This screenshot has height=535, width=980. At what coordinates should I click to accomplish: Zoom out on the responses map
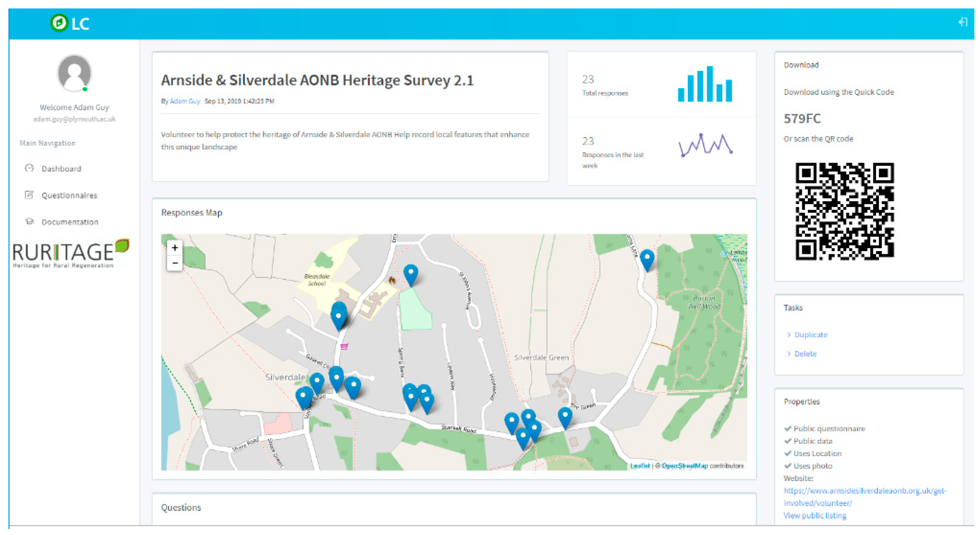coord(175,263)
